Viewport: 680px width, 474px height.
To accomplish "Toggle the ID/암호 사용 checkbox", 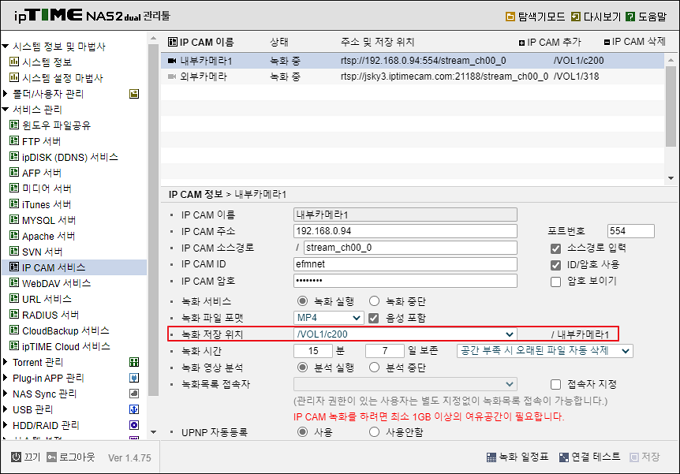I will (556, 265).
